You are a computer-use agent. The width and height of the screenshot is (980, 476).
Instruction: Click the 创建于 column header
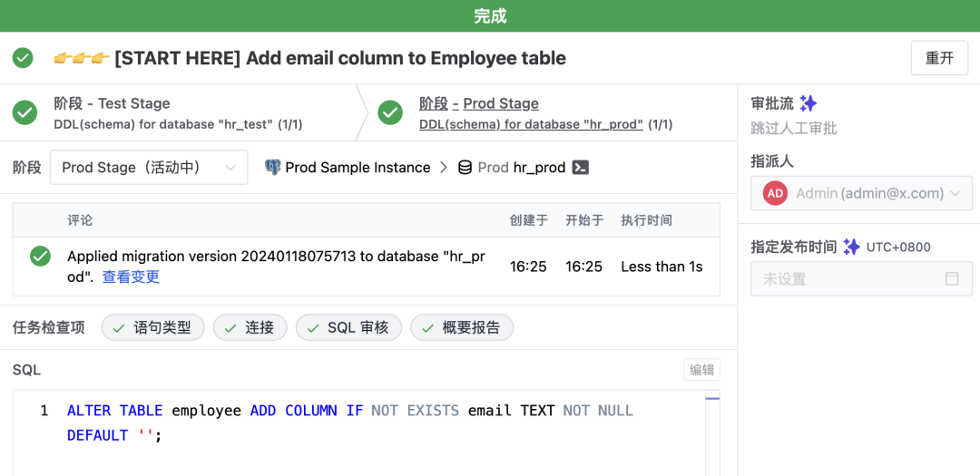(x=529, y=220)
